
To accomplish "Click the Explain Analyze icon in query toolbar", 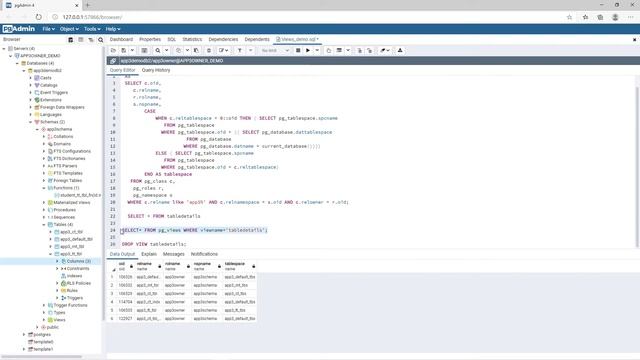I will pos(339,50).
